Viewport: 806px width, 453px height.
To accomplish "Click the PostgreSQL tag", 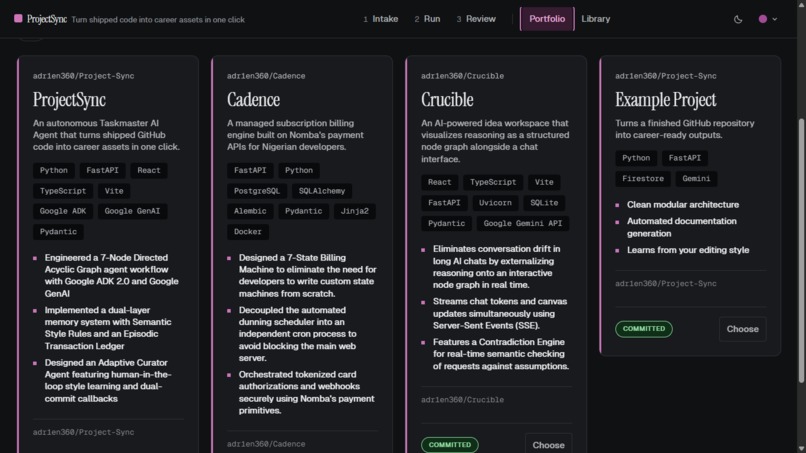I will click(257, 191).
